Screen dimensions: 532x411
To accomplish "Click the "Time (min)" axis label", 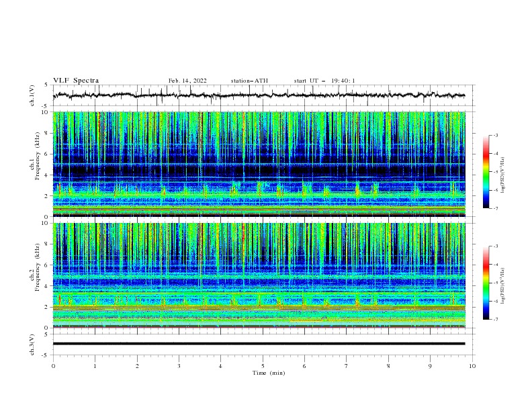I will [269, 373].
